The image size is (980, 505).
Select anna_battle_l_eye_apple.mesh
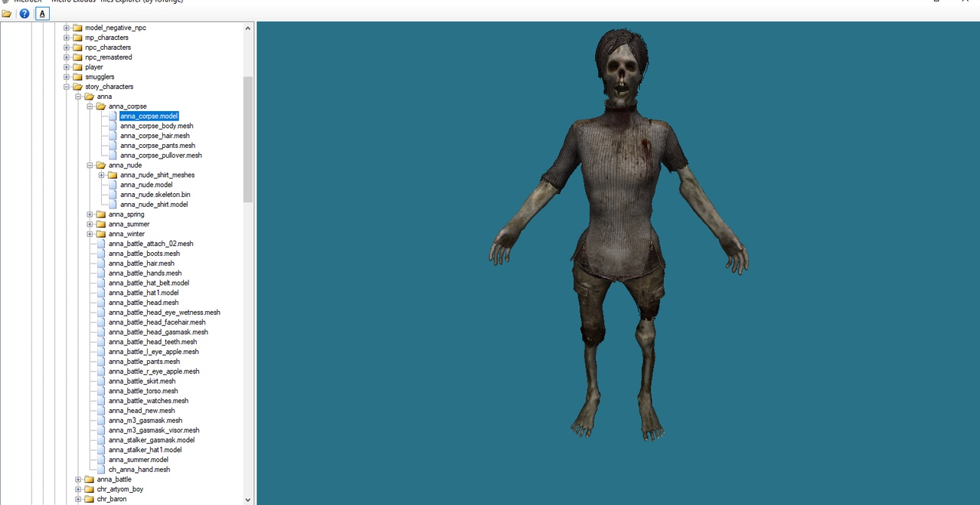click(153, 352)
